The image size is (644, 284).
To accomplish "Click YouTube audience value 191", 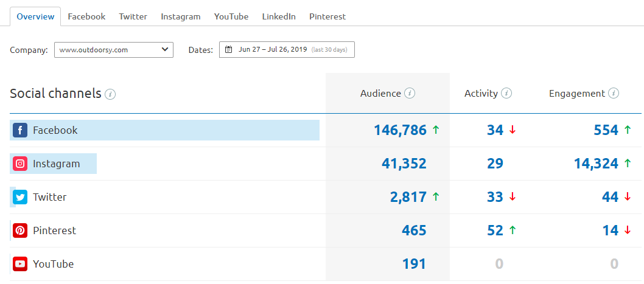I will [x=414, y=264].
